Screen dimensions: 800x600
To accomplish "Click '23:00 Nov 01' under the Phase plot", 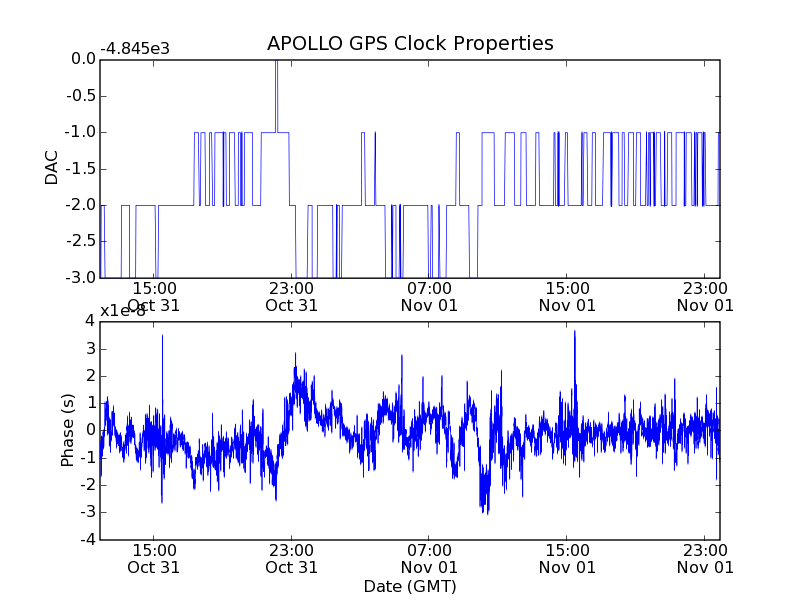I will pos(705,559).
